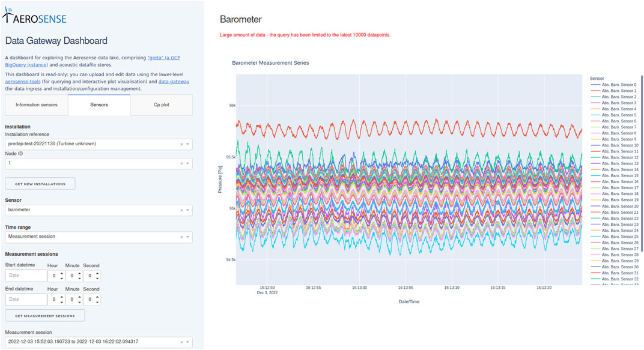Click the 95.5k y-axis tick label
The width and height of the screenshot is (644, 350).
coord(231,157)
